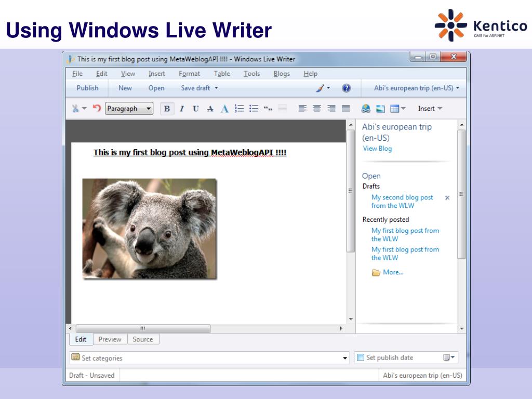
Task: Toggle Bold formatting button
Action: (167, 109)
